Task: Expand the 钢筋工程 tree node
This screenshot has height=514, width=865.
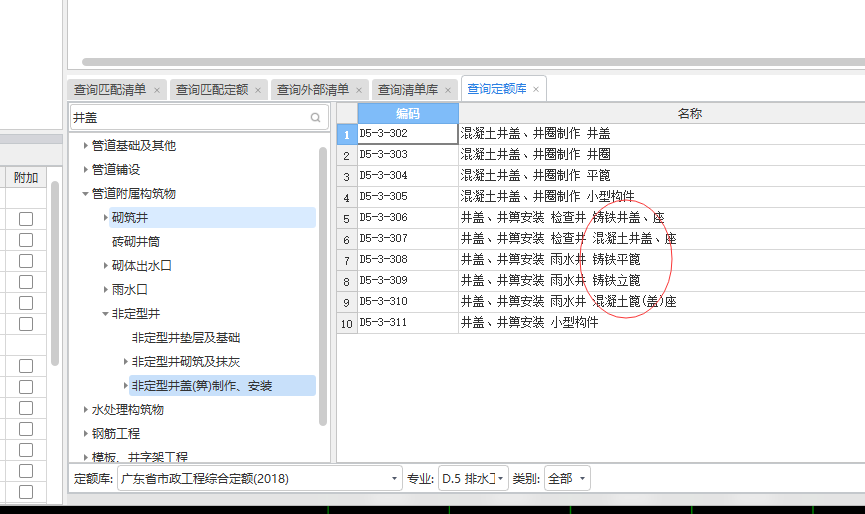Action: (86, 433)
